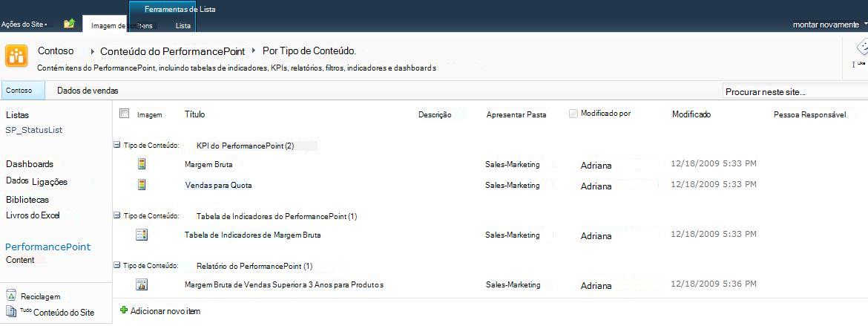This screenshot has width=868, height=326.
Task: Open Dashboards in the sidebar
Action: point(30,164)
